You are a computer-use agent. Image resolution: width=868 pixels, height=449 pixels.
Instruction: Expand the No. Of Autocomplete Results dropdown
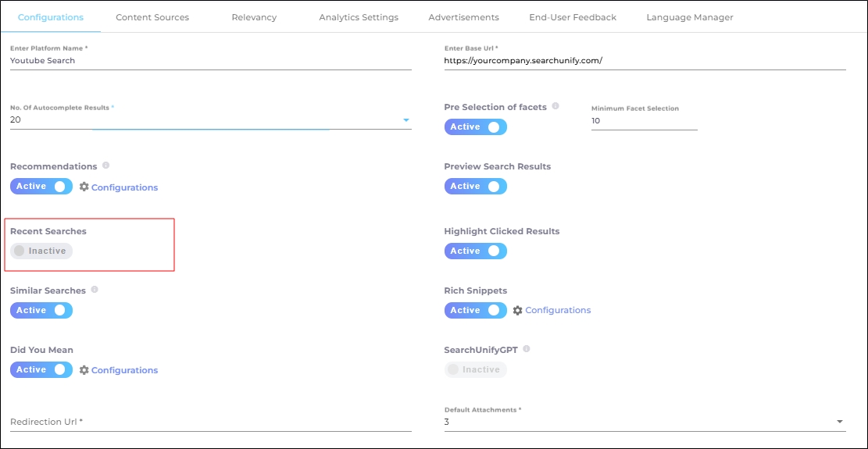pyautogui.click(x=405, y=120)
